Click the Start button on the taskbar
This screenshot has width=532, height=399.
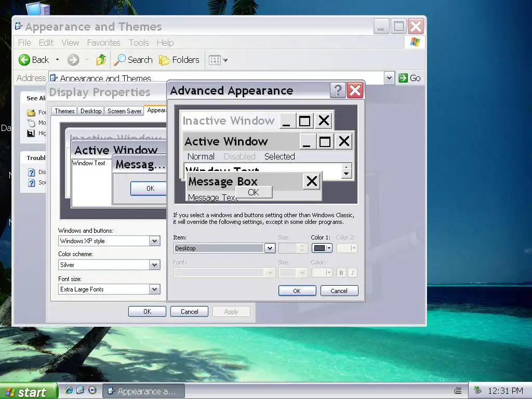(29, 391)
